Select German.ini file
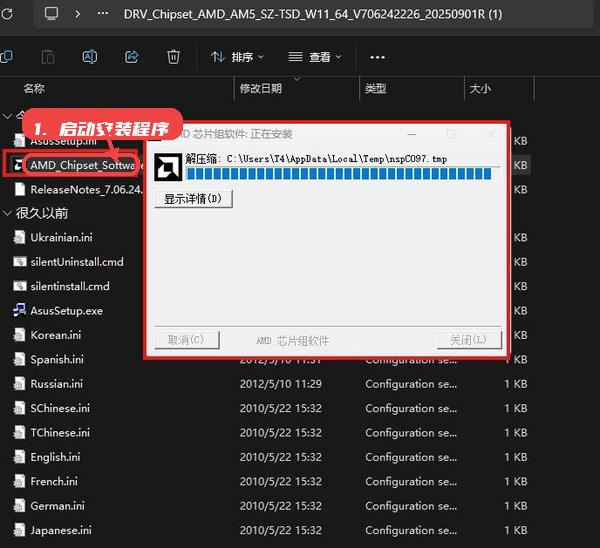This screenshot has height=548, width=600. click(x=57, y=506)
